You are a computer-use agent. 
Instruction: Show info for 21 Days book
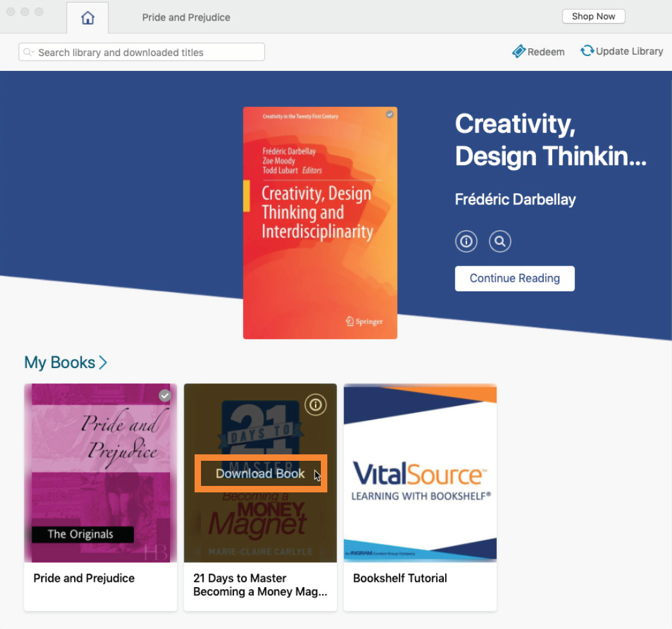(x=316, y=405)
